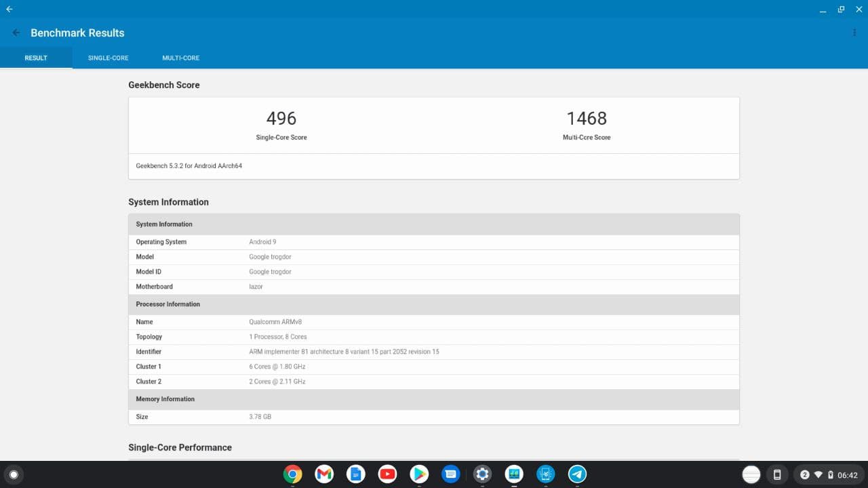Click the Geekbench app icon in shelf
The height and width of the screenshot is (488, 868).
(514, 474)
